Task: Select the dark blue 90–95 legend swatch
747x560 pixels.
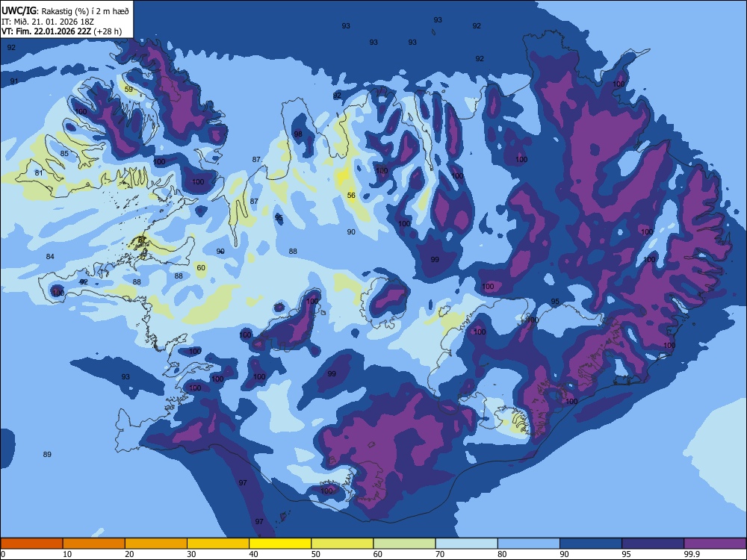Action: click(591, 544)
